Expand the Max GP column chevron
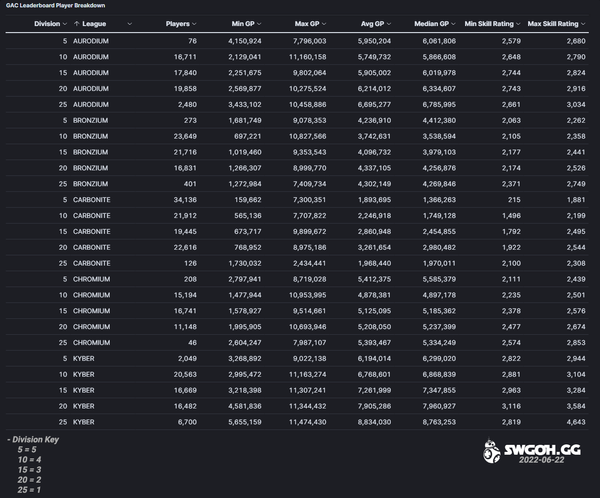This screenshot has height=498, width=600. pyautogui.click(x=324, y=23)
